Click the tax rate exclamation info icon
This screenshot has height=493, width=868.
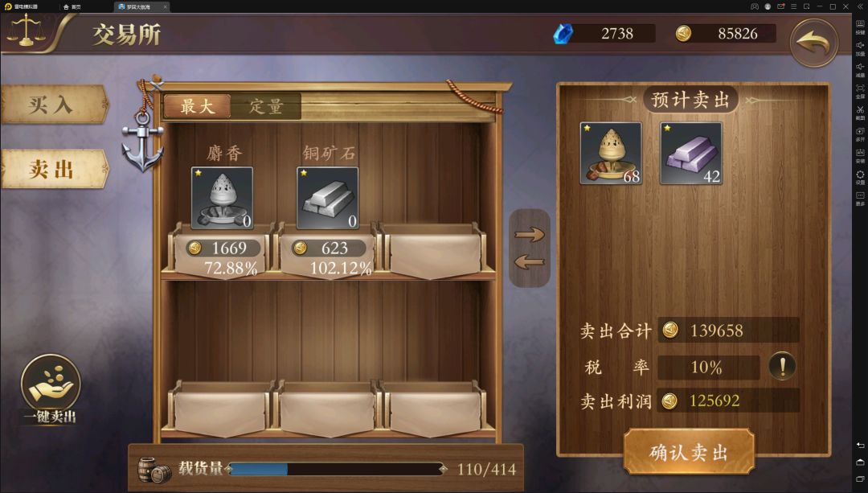tap(782, 367)
